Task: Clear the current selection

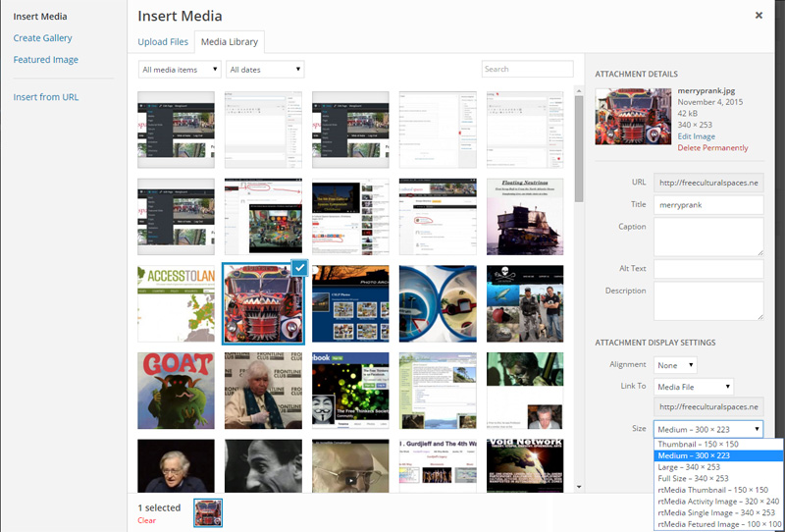Action: 146,520
